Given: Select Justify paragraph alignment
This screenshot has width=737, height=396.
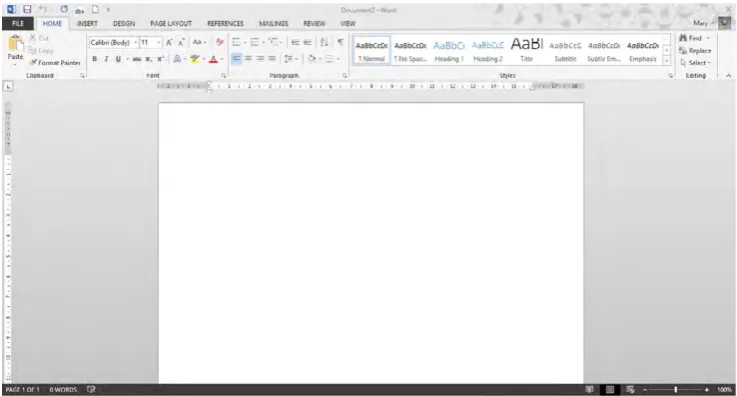Looking at the screenshot, I should (272, 59).
